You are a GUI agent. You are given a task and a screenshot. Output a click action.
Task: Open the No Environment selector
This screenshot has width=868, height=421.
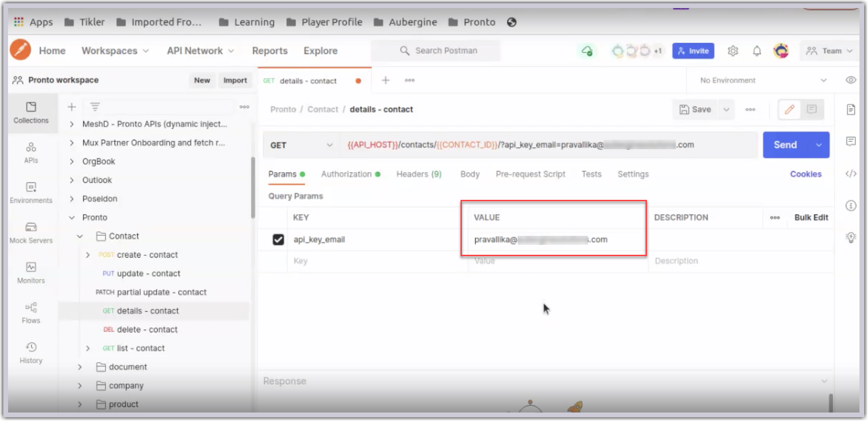(763, 81)
